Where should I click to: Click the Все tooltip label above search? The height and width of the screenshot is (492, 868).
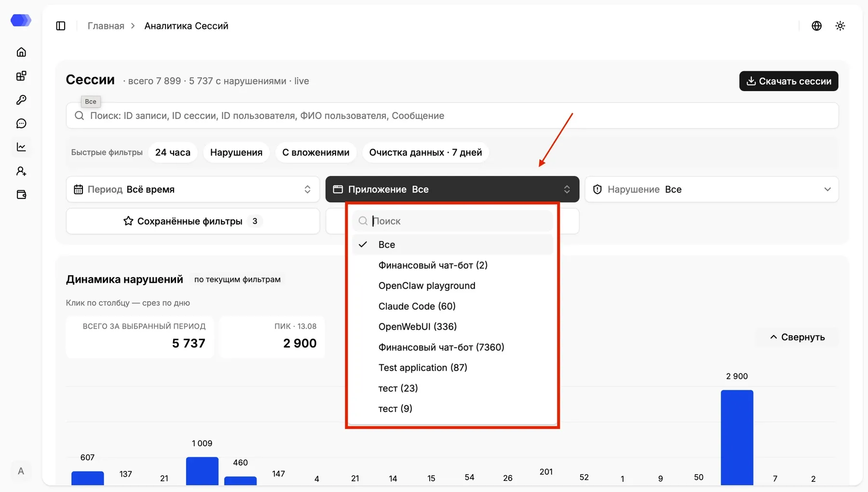pyautogui.click(x=91, y=102)
